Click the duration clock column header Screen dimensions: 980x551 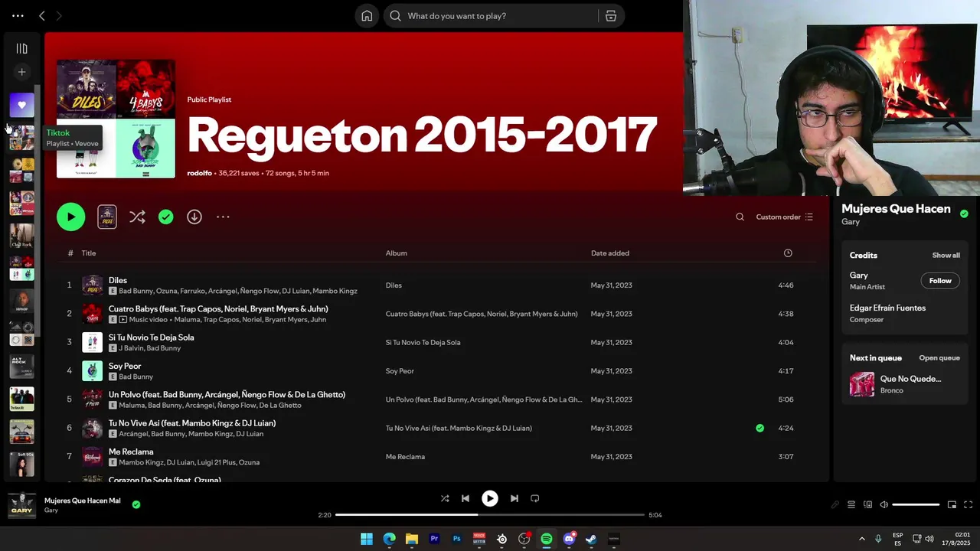(788, 253)
